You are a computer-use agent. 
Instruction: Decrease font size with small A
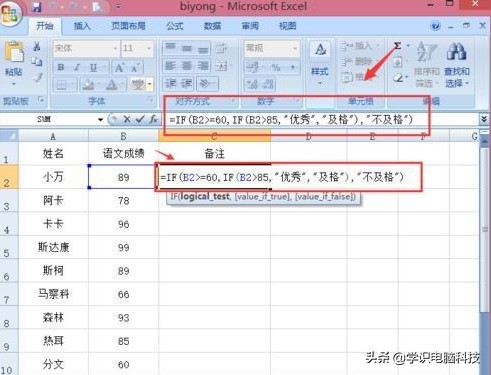(x=135, y=68)
